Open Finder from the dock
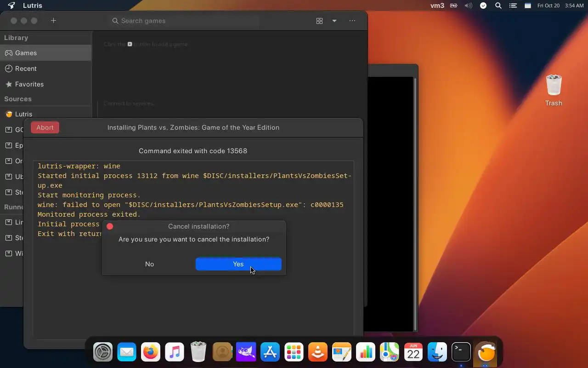The width and height of the screenshot is (588, 368). click(x=437, y=353)
